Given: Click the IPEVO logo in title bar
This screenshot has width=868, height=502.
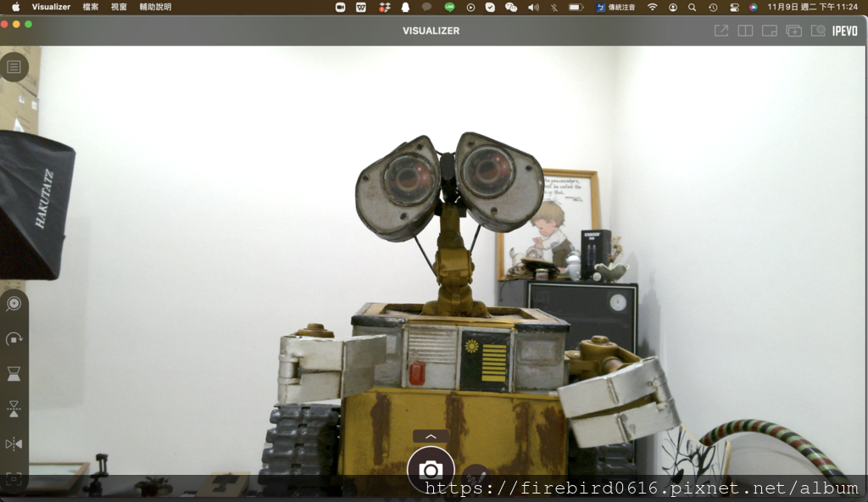Looking at the screenshot, I should pyautogui.click(x=845, y=31).
